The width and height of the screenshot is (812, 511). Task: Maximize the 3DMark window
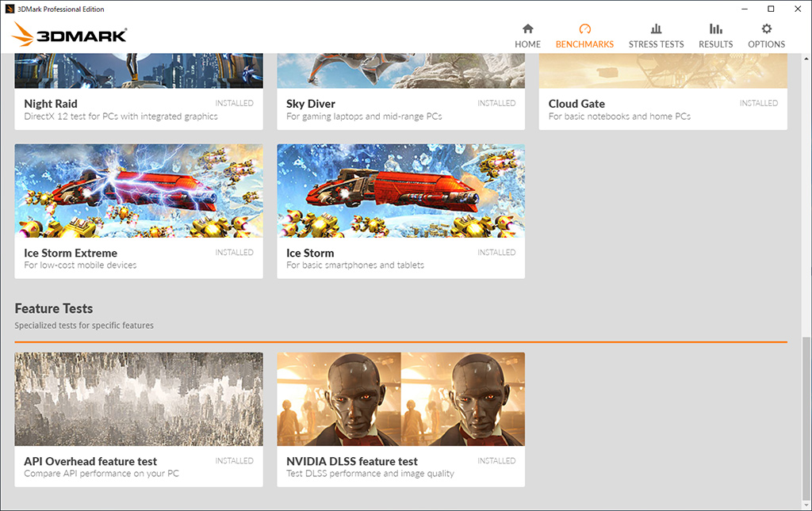771,9
